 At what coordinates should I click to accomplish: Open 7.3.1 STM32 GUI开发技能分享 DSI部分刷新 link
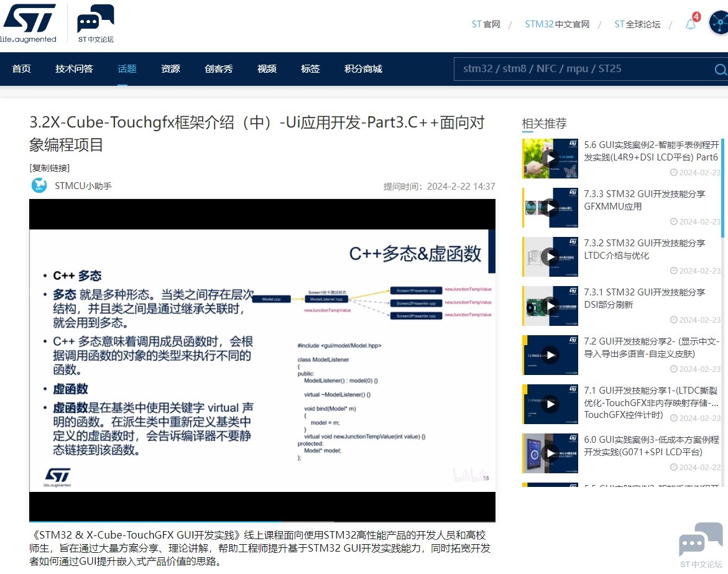645,299
